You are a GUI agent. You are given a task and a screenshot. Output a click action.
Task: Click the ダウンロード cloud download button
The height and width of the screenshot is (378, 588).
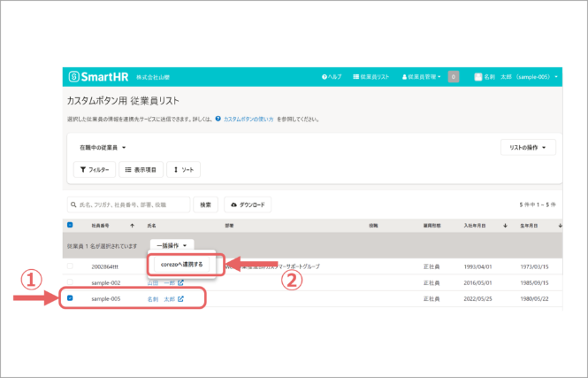pos(248,204)
